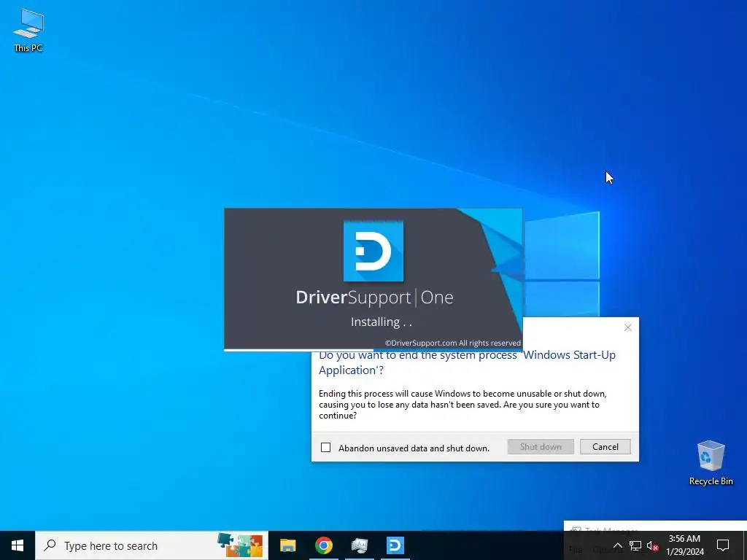
Task: Click the Type here to search box
Action: [152, 545]
